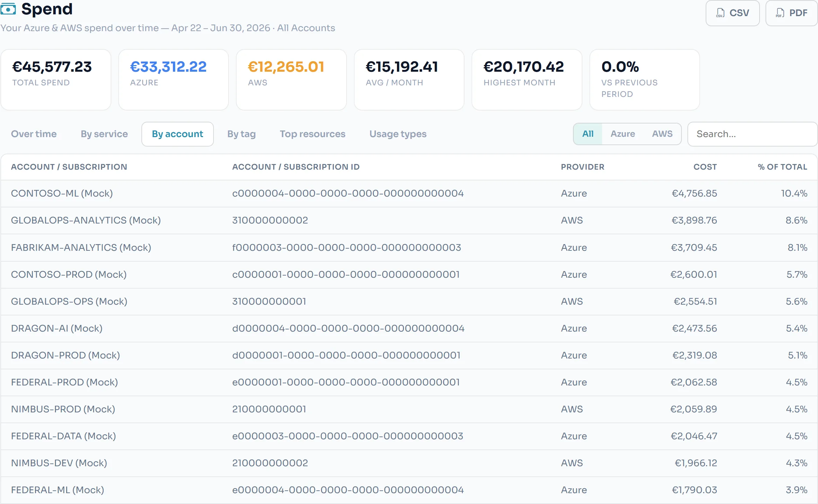Select NIMBUS-PROD (Mock) account name
The width and height of the screenshot is (818, 504).
coord(63,409)
